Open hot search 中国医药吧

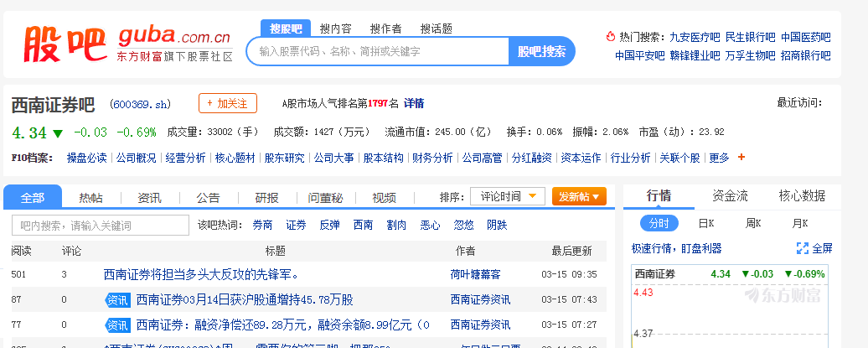pos(806,37)
